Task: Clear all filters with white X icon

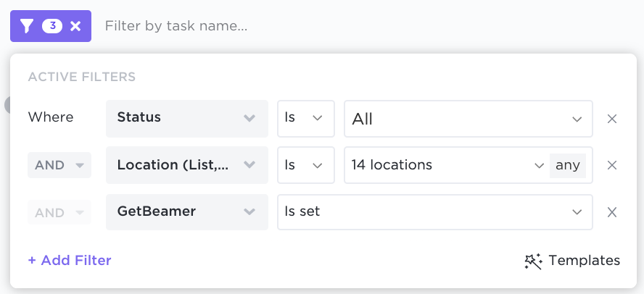Action: tap(75, 26)
